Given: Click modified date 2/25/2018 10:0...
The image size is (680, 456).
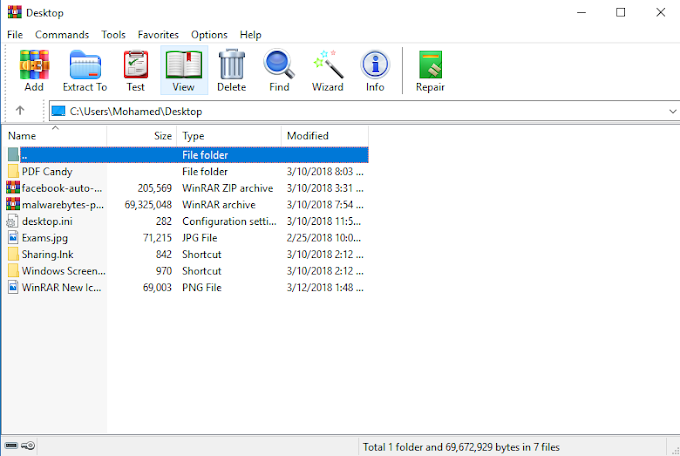Looking at the screenshot, I should click(324, 238).
